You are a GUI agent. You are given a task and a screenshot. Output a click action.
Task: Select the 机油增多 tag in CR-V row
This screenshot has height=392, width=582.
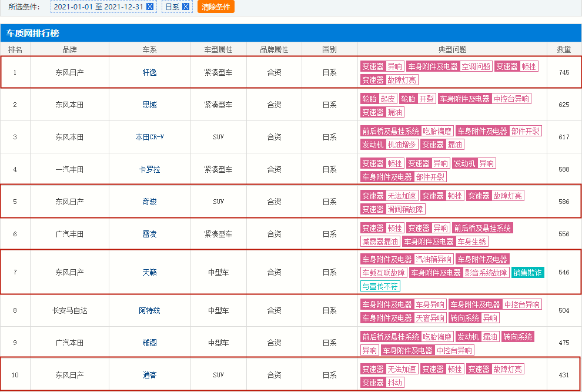pos(402,145)
